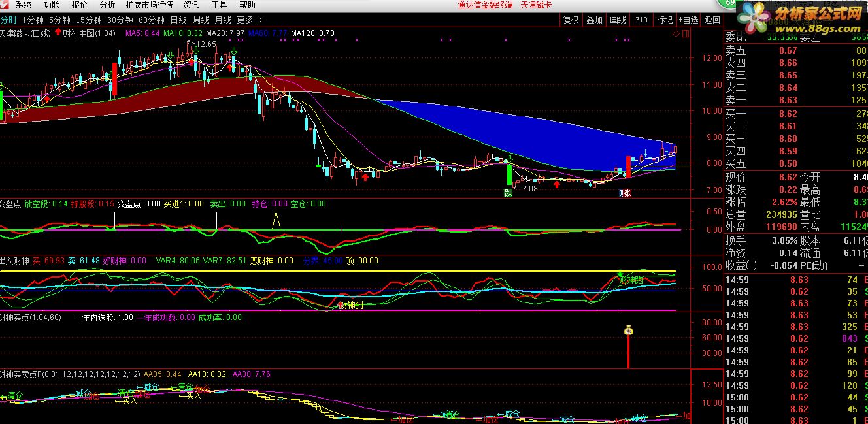868x424 pixels.
Task: Switch to the 15分钟 chart period
Action: point(89,20)
